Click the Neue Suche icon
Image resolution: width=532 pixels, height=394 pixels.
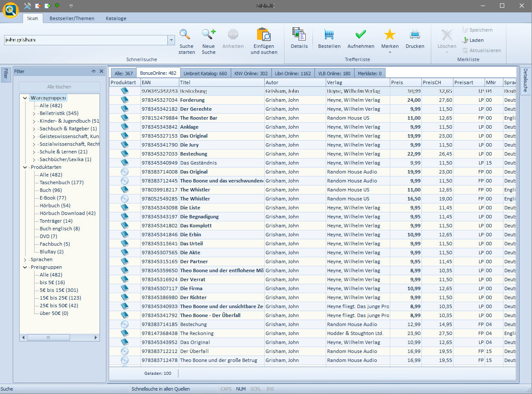[x=208, y=35]
